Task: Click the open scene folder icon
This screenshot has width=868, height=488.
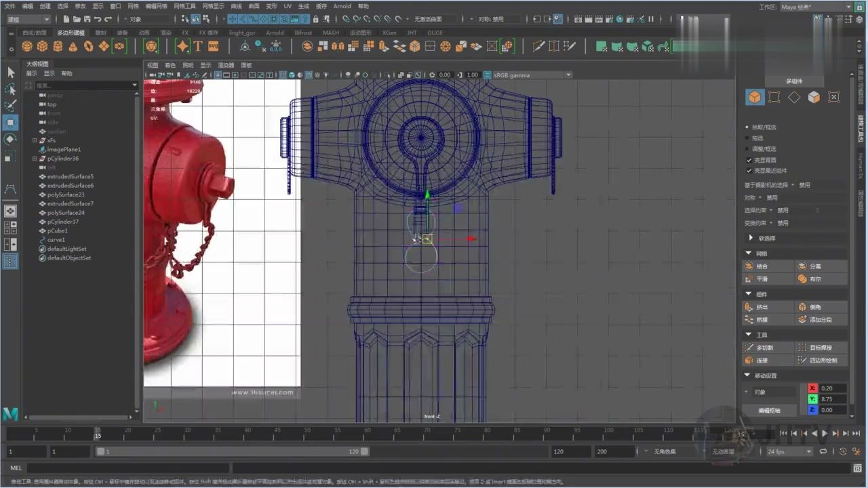Action: pyautogui.click(x=77, y=19)
